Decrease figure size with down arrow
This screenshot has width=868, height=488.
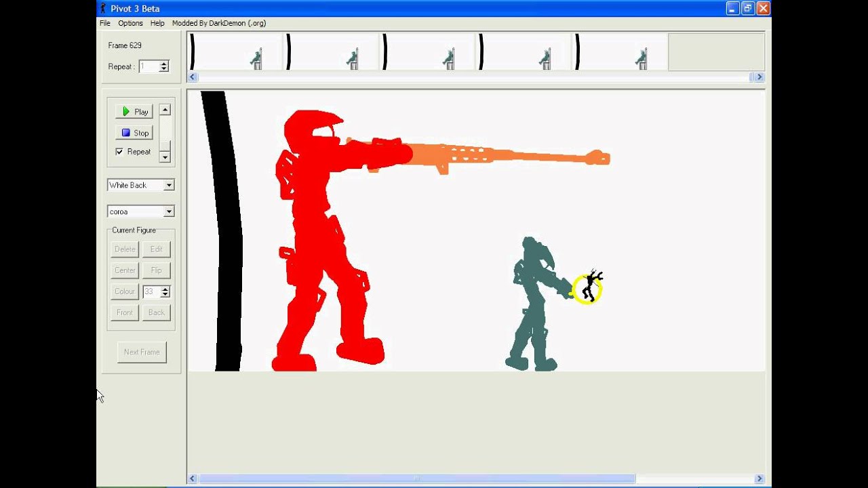[x=165, y=295]
